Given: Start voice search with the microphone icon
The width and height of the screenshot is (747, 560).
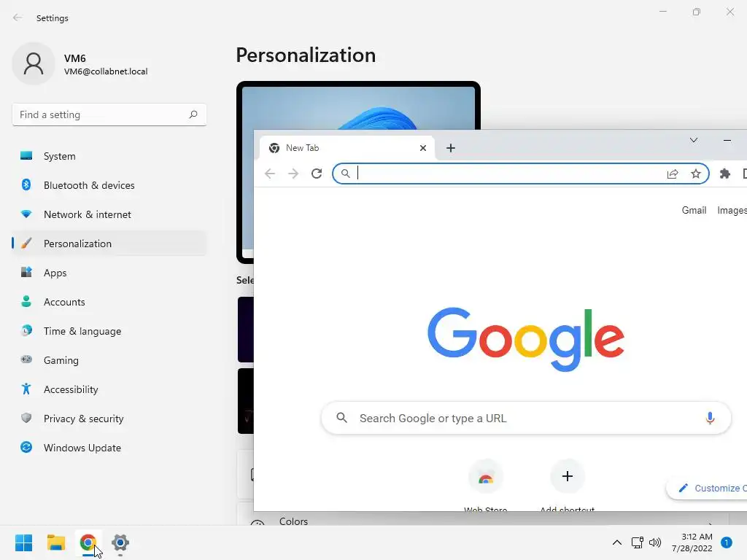Looking at the screenshot, I should (x=710, y=418).
